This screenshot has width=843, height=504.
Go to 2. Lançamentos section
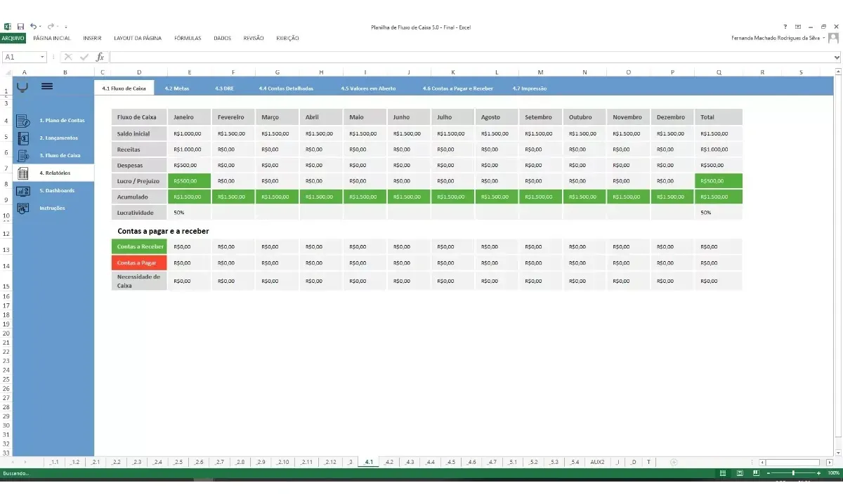click(58, 138)
